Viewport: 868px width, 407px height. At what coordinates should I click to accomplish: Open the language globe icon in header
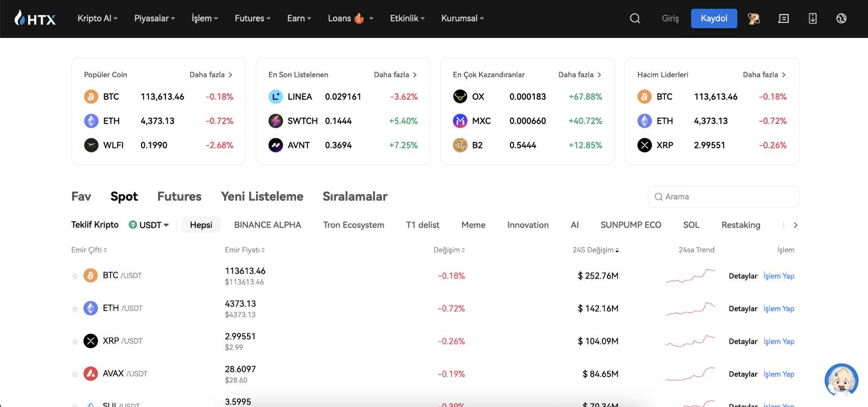click(x=841, y=18)
